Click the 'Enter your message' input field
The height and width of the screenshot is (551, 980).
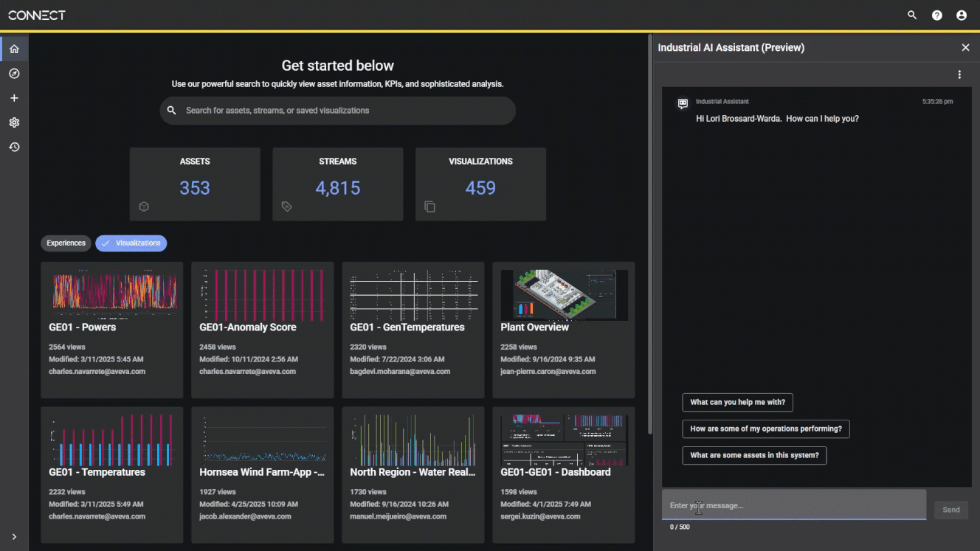793,505
